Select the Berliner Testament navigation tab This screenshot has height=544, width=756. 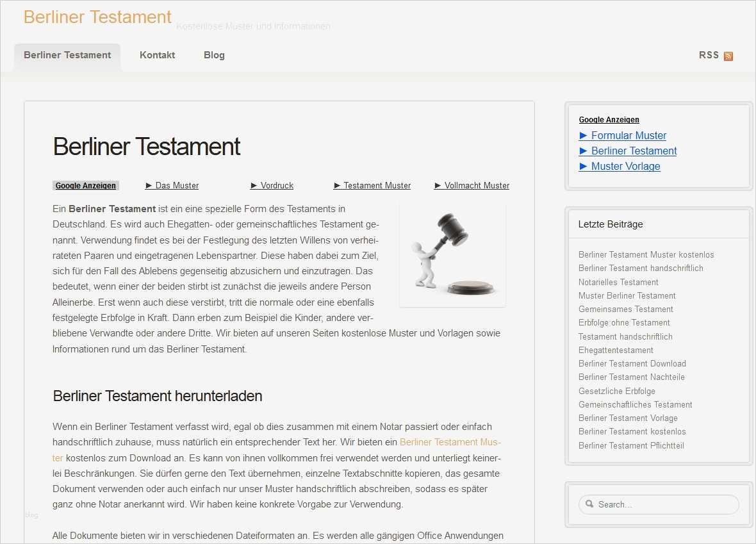point(67,55)
